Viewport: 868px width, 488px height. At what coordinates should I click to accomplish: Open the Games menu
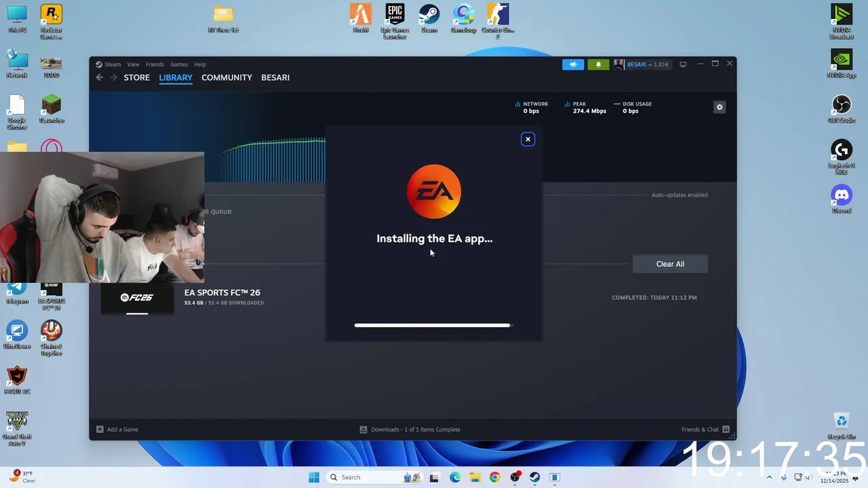(x=179, y=64)
